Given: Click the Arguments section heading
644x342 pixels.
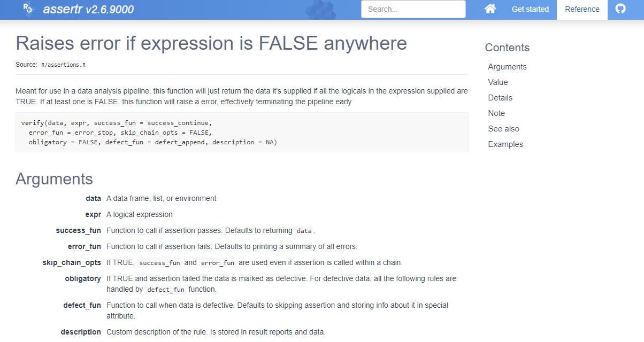Looking at the screenshot, I should point(54,178).
